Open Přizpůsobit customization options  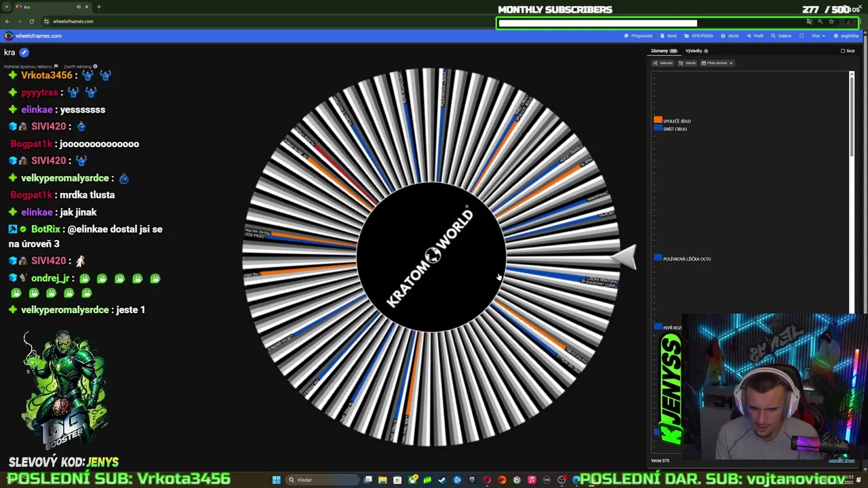click(x=638, y=36)
